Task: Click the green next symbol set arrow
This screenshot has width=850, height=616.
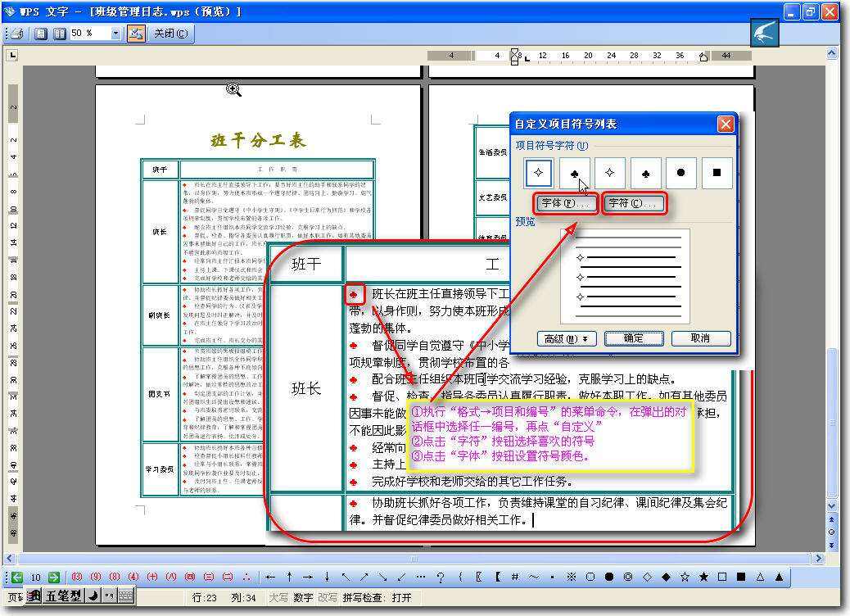Action: (54, 577)
